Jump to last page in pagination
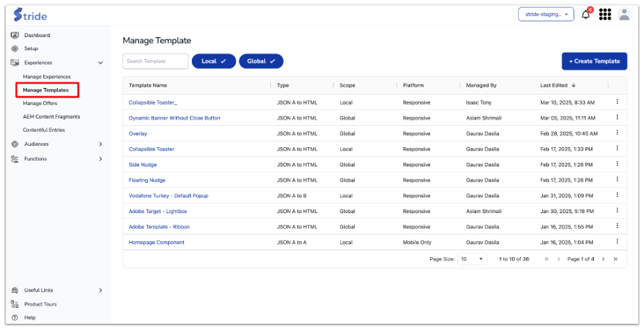The width and height of the screenshot is (644, 330). click(615, 259)
